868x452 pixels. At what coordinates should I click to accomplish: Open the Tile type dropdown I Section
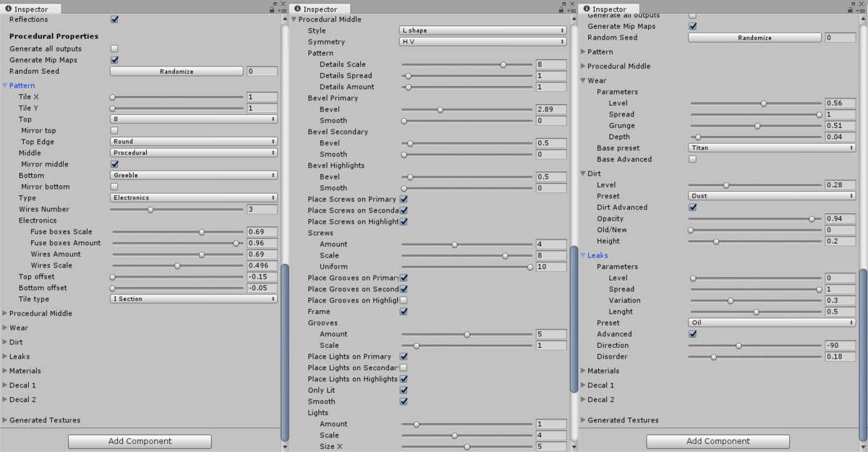tap(193, 299)
